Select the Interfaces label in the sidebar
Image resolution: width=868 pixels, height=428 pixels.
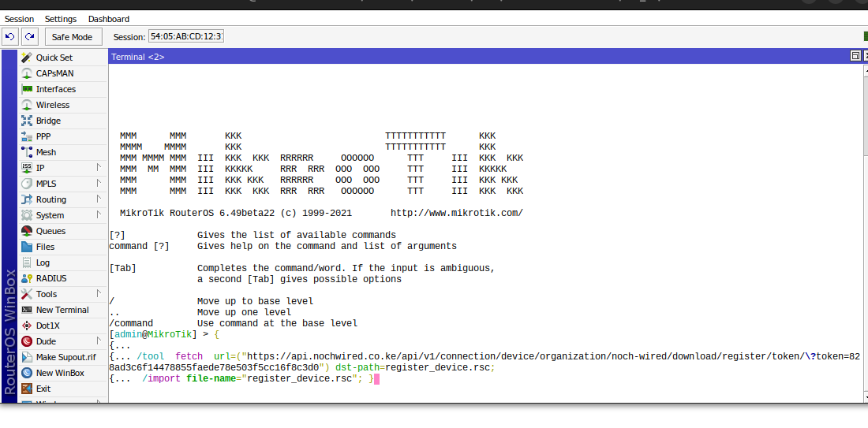coord(56,89)
